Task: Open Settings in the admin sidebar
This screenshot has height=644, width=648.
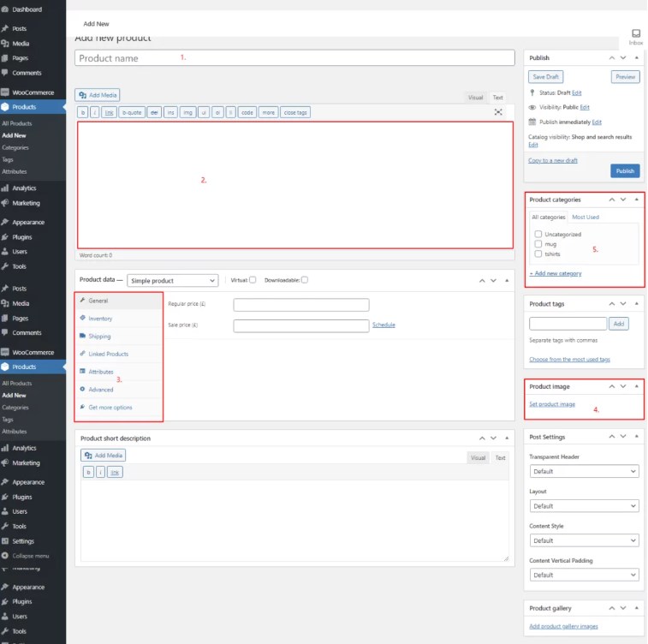Action: click(23, 541)
